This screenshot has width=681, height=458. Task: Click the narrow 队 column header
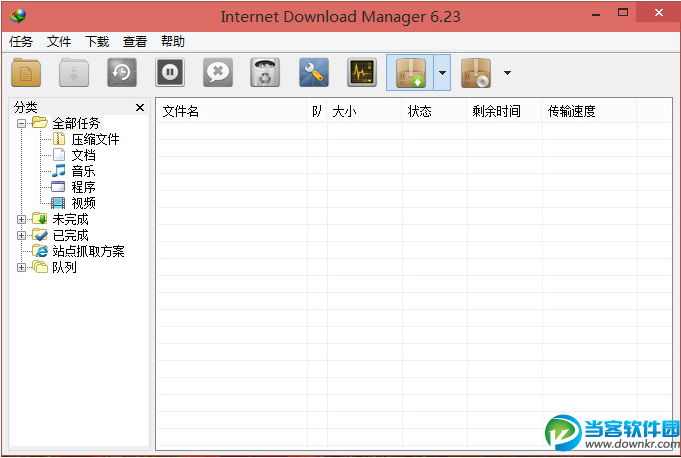click(317, 112)
